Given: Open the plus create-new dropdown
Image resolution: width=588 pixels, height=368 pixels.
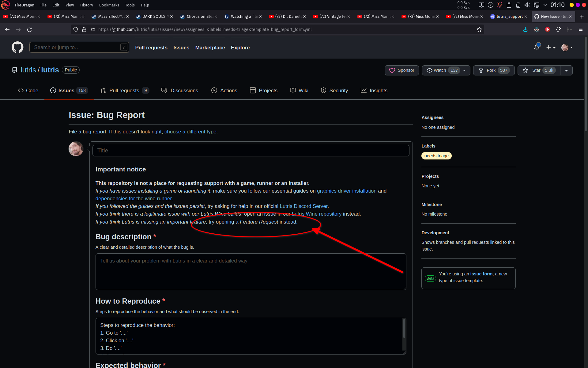Looking at the screenshot, I should pos(551,48).
